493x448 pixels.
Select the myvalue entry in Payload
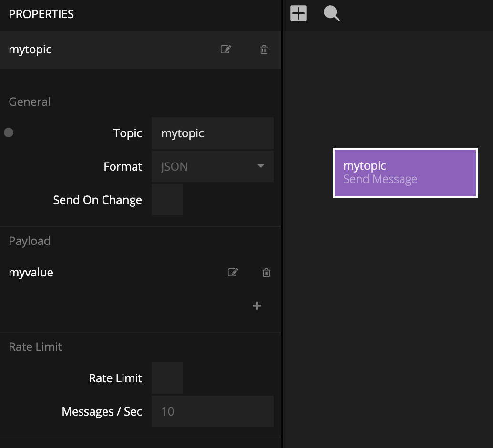pos(31,273)
